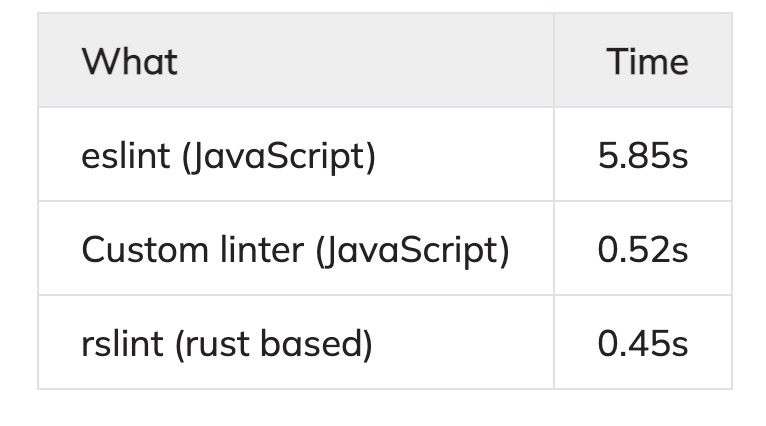Select the "Custom linter (JavaScript)" table cell

pos(295,250)
